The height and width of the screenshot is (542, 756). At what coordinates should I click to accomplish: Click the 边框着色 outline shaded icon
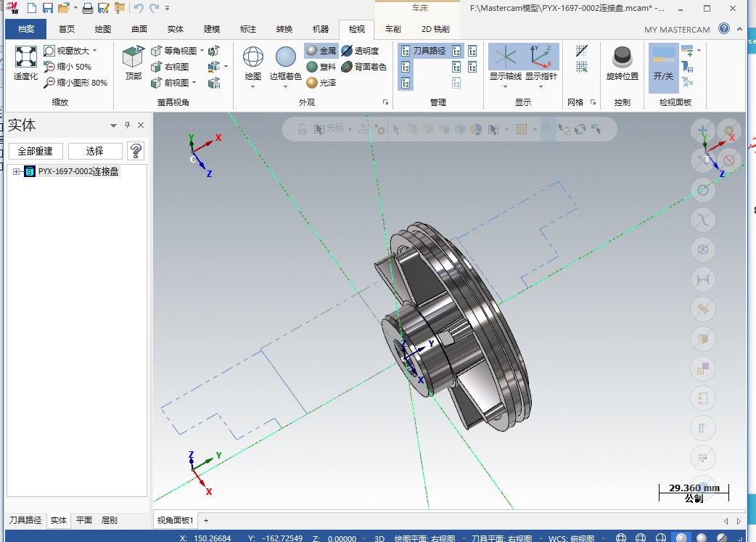click(285, 57)
